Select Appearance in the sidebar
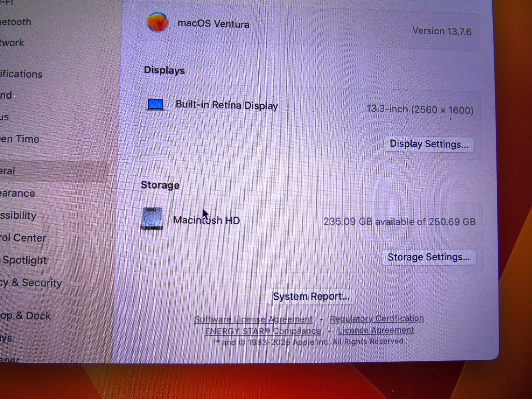Viewport: 532px width, 399px height. (18, 193)
